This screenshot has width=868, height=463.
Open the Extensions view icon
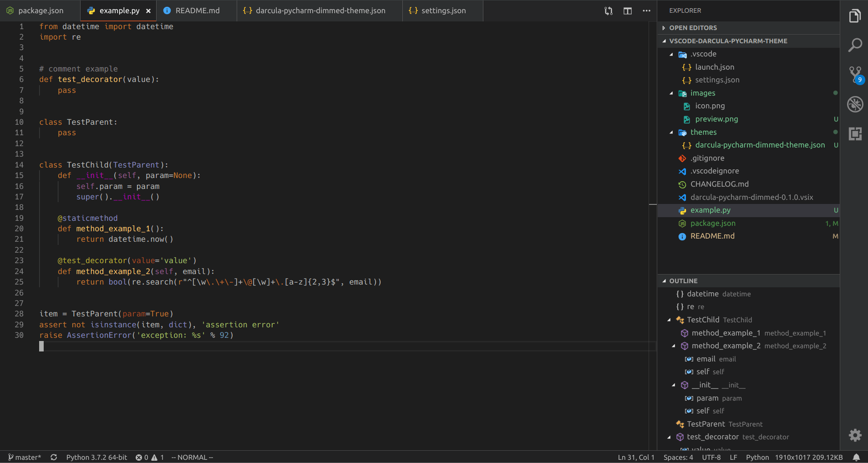[855, 134]
